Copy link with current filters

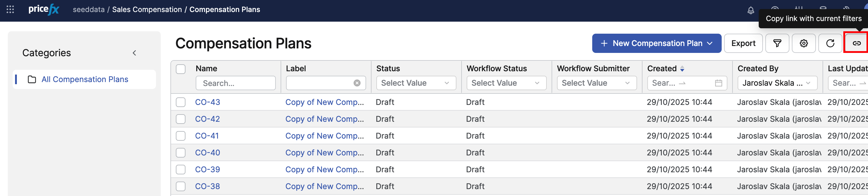click(x=856, y=43)
